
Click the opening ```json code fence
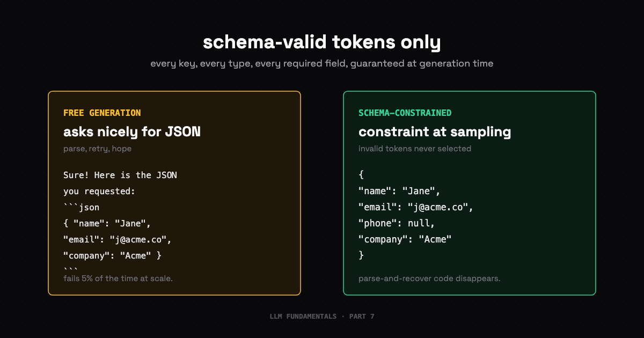pyautogui.click(x=81, y=207)
